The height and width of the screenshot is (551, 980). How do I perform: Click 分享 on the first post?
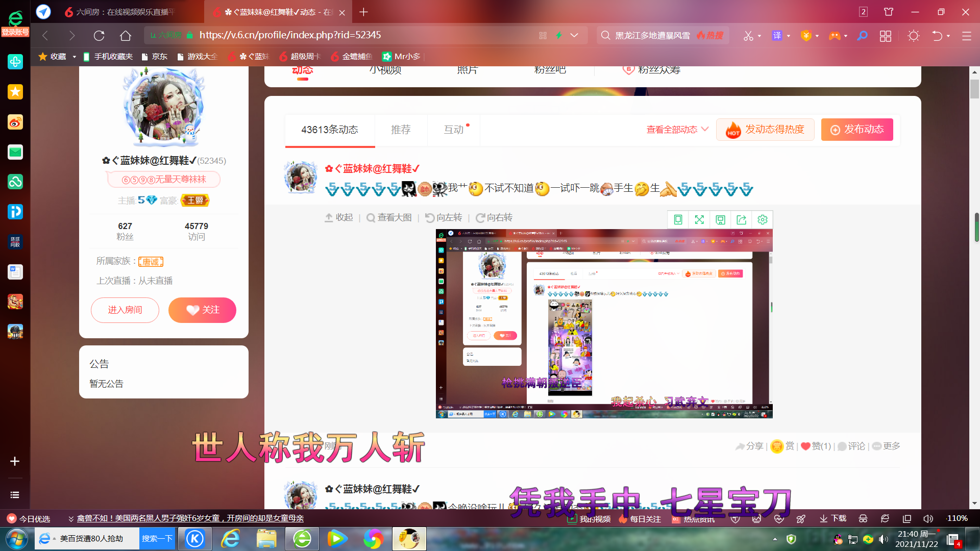(x=749, y=446)
